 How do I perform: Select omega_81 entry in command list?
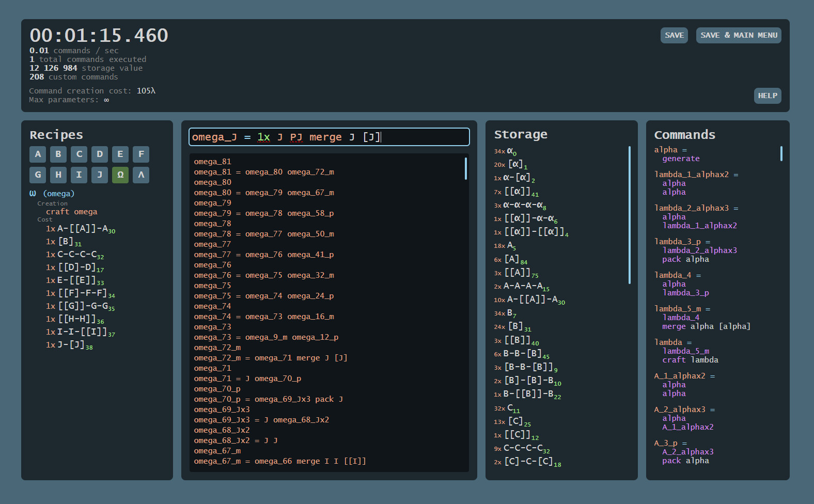pos(212,162)
